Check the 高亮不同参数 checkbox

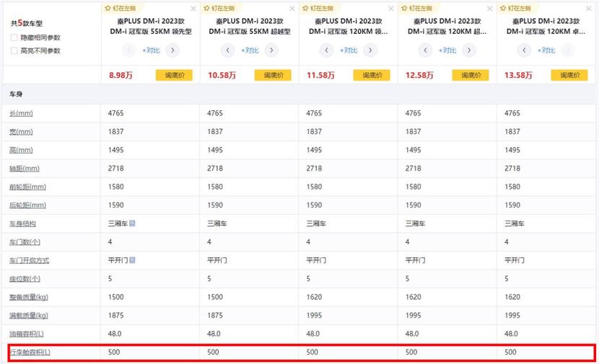tap(14, 50)
